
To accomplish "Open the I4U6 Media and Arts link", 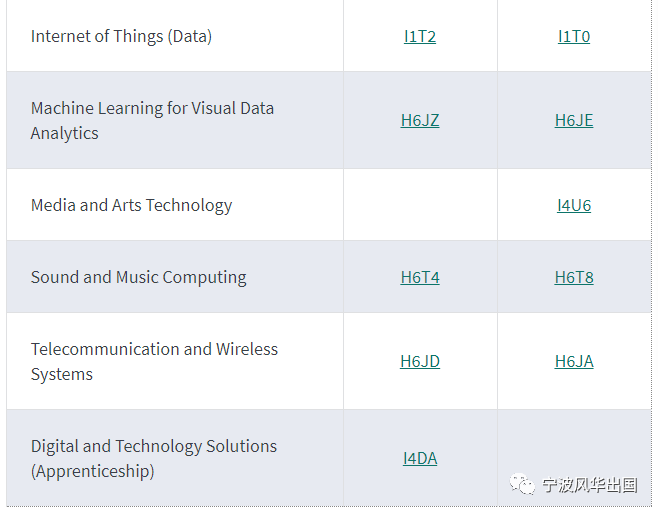I will click(x=574, y=206).
